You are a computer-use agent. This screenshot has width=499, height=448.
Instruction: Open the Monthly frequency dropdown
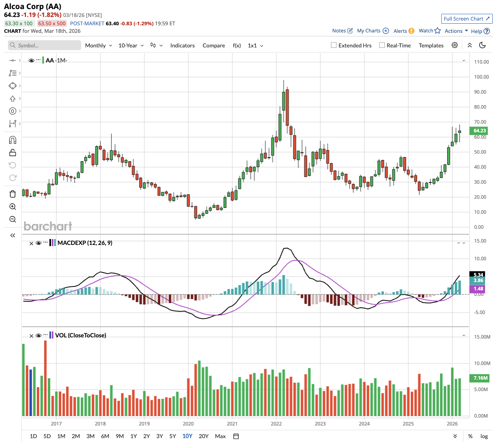[98, 45]
